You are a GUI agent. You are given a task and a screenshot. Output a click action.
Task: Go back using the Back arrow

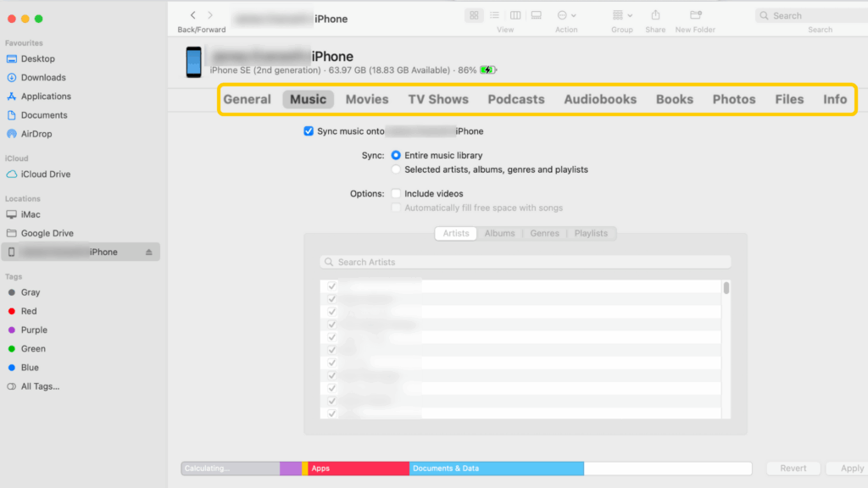coord(192,14)
